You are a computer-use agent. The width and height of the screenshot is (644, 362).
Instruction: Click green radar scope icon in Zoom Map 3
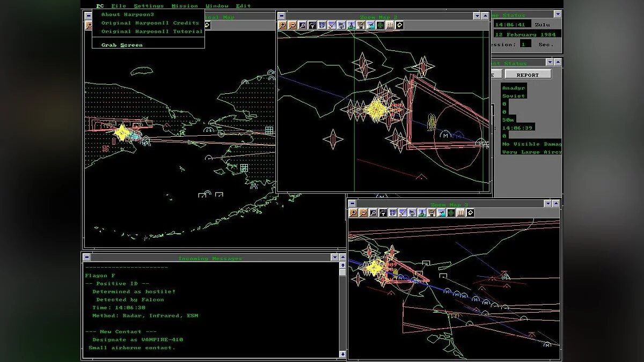coord(451,213)
